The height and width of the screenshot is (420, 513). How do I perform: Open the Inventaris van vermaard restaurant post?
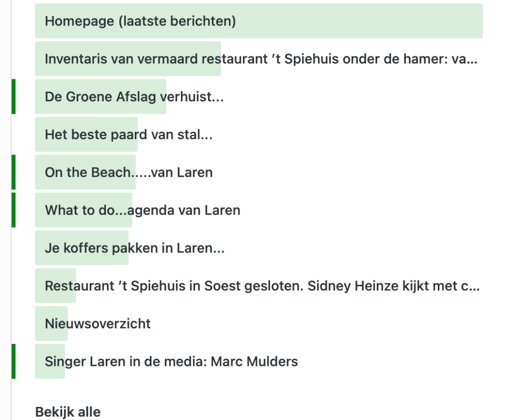point(261,60)
